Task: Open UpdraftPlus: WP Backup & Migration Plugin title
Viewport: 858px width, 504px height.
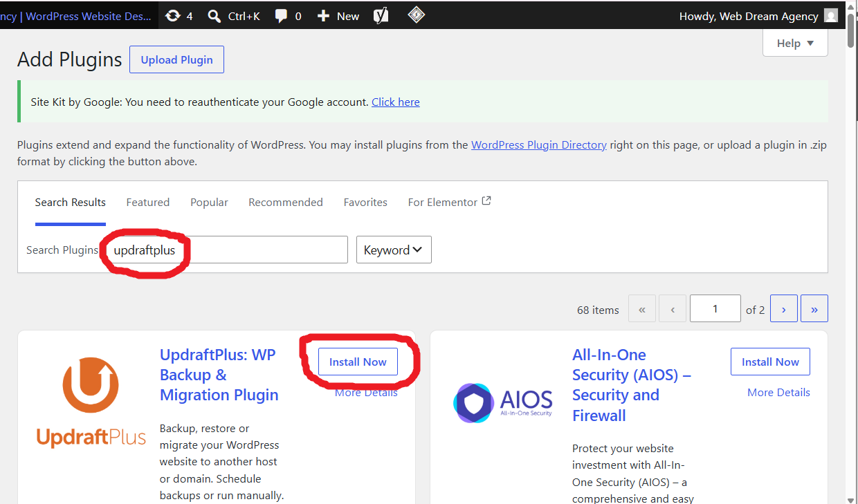Action: pos(219,375)
